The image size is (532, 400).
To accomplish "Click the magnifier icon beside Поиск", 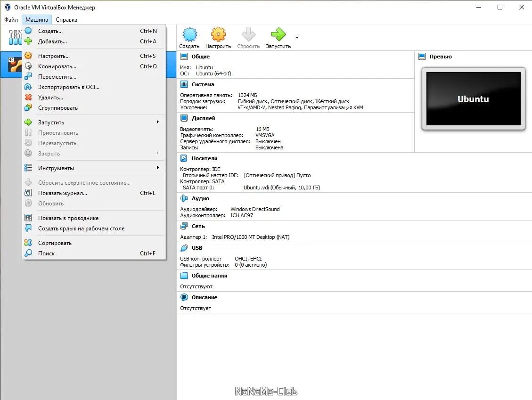I will point(28,253).
